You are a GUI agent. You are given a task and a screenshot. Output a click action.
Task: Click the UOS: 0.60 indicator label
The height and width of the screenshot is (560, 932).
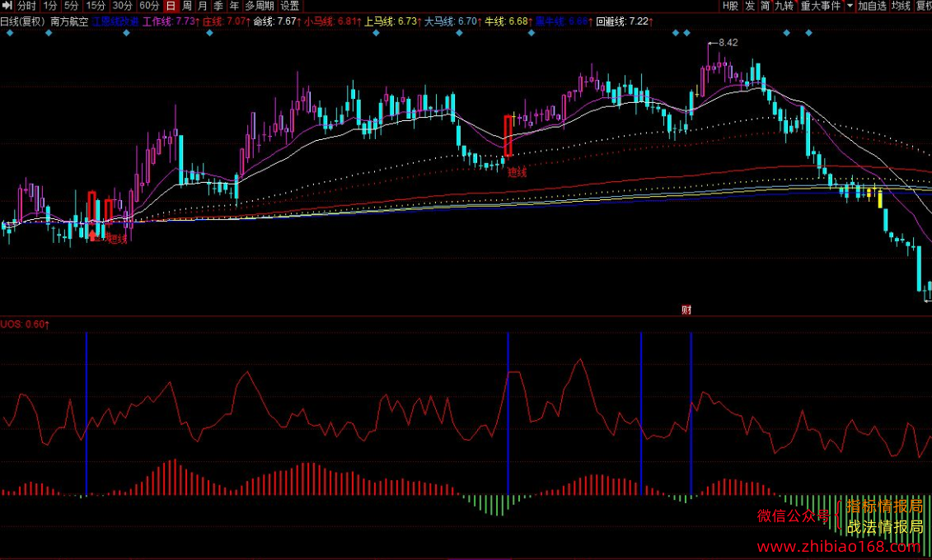coord(25,324)
